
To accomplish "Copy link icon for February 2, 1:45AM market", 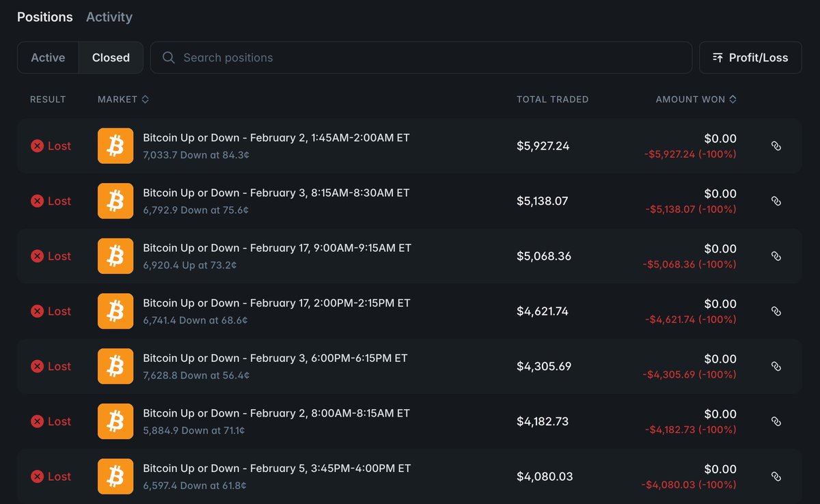I will [x=776, y=145].
